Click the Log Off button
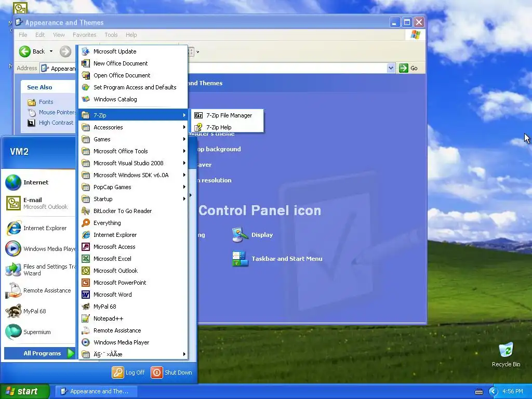 [x=129, y=373]
